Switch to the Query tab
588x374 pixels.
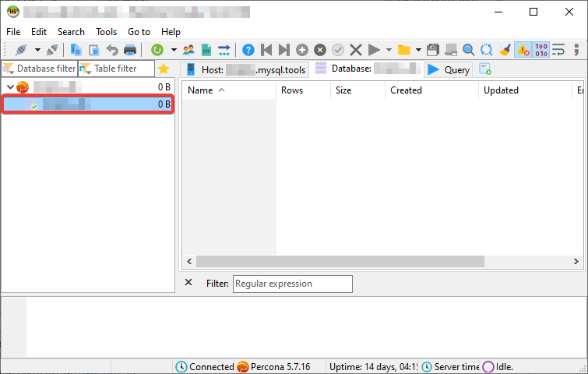tap(449, 69)
